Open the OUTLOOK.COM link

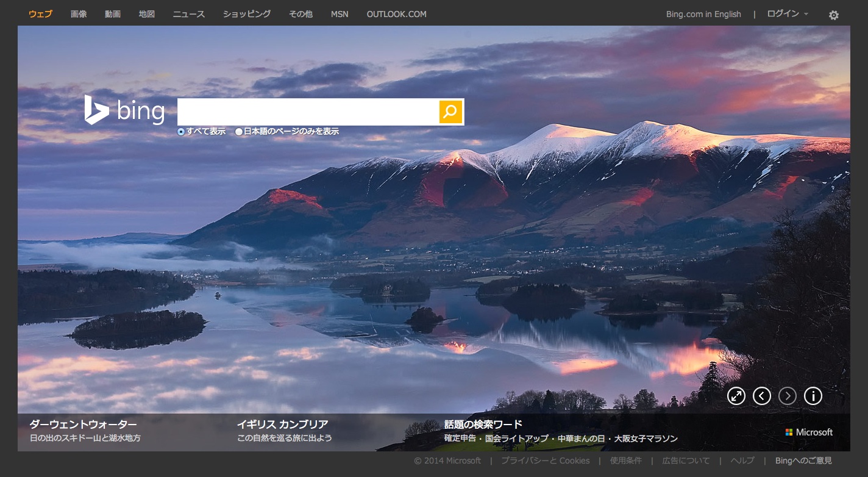tap(396, 14)
